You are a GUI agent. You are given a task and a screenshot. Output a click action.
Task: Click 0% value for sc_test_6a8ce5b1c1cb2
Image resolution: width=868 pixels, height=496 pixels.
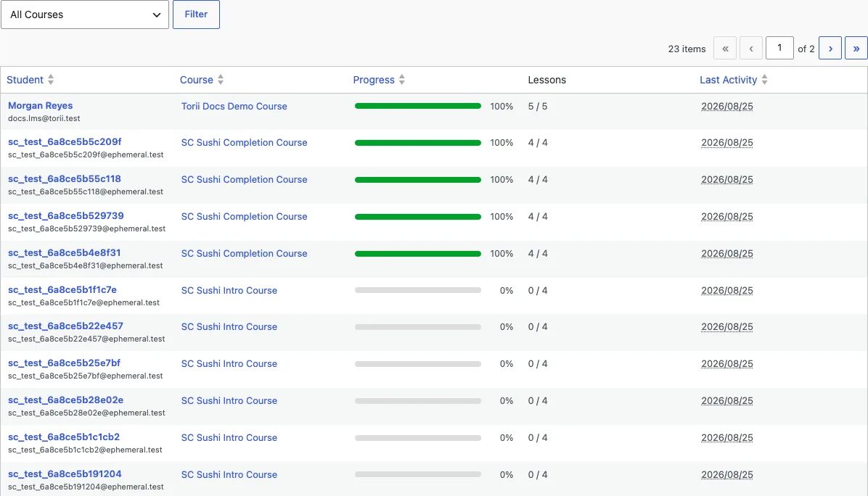click(x=507, y=438)
